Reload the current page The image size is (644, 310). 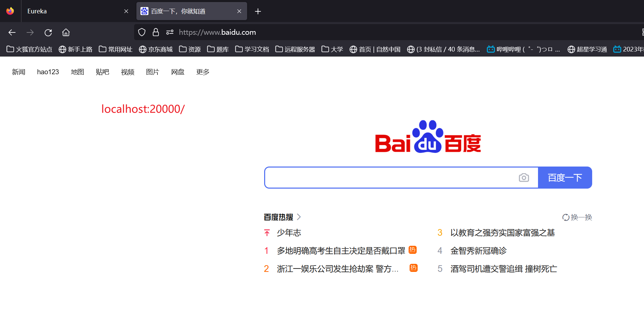48,32
